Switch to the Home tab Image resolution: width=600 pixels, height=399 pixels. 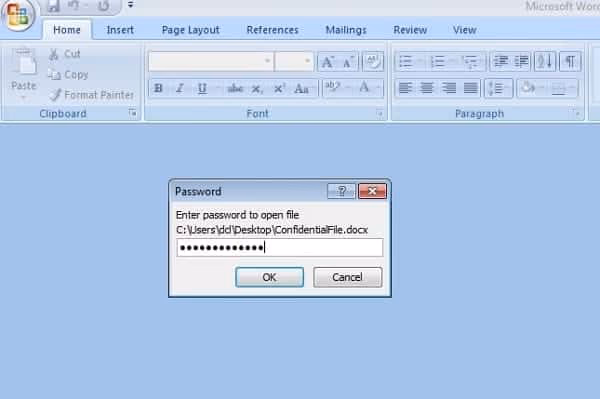point(67,30)
